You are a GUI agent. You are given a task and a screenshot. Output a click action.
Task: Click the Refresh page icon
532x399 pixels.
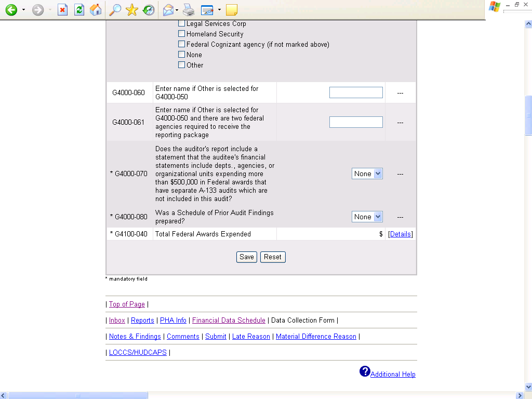click(x=79, y=10)
